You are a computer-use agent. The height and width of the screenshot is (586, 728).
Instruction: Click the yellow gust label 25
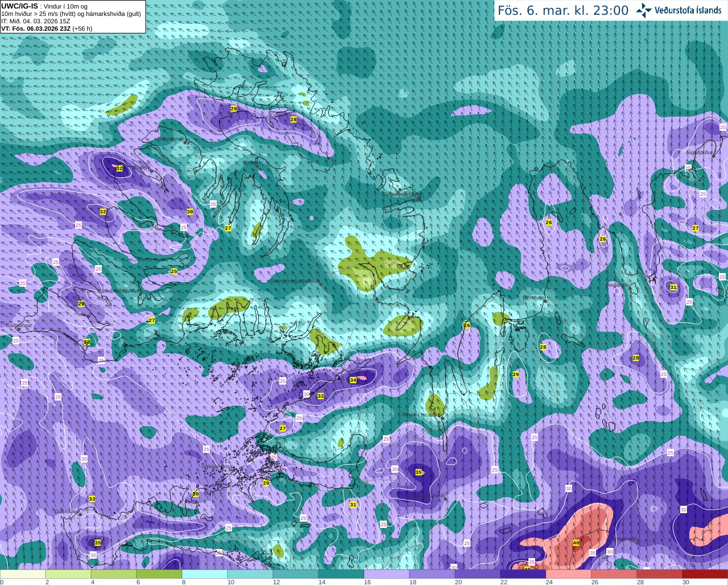click(x=174, y=271)
